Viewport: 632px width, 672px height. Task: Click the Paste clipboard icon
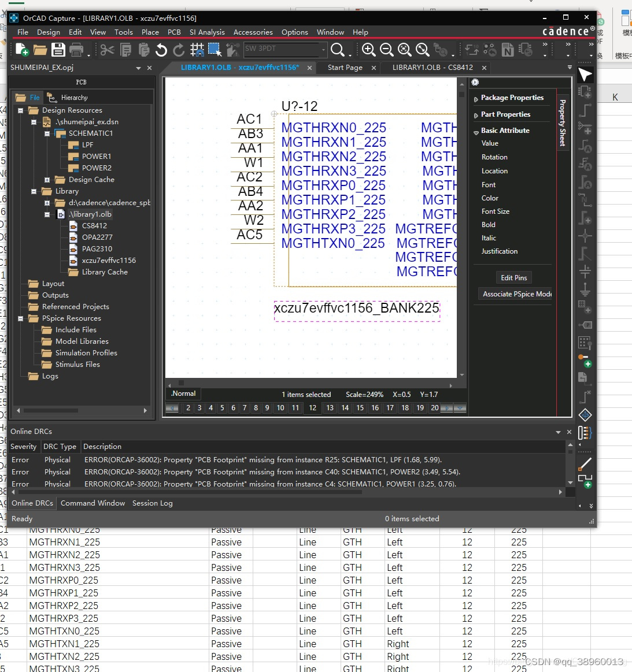(144, 50)
